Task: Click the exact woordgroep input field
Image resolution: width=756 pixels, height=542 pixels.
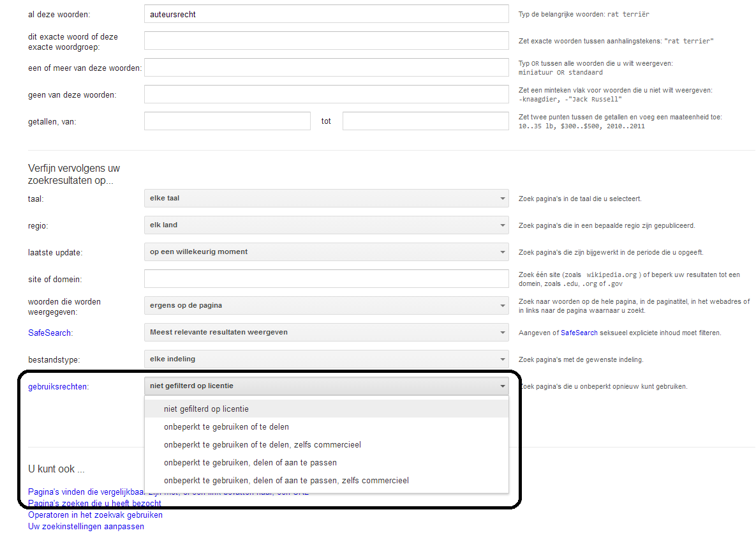Action: 326,41
